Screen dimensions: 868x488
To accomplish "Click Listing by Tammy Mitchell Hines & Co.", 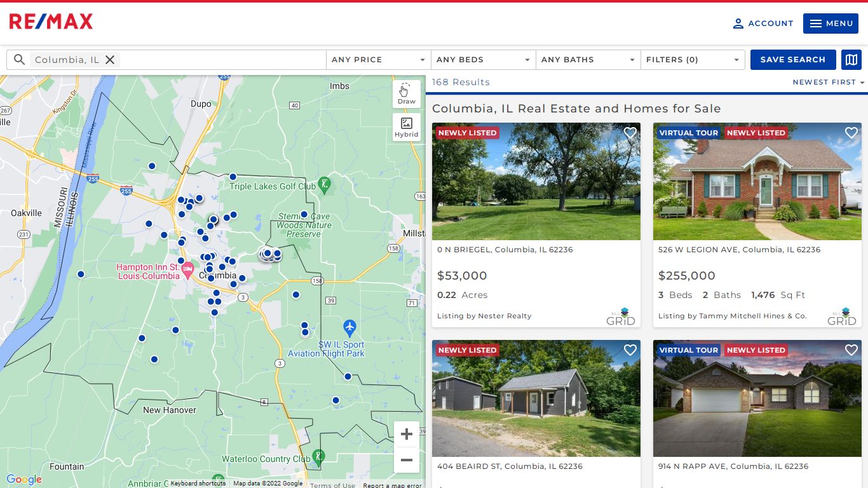I will (732, 316).
